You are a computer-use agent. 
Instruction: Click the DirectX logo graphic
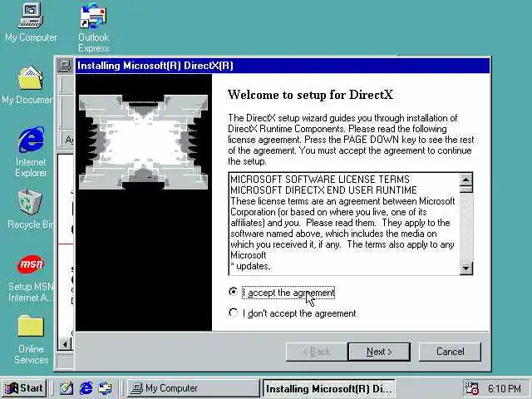click(143, 142)
